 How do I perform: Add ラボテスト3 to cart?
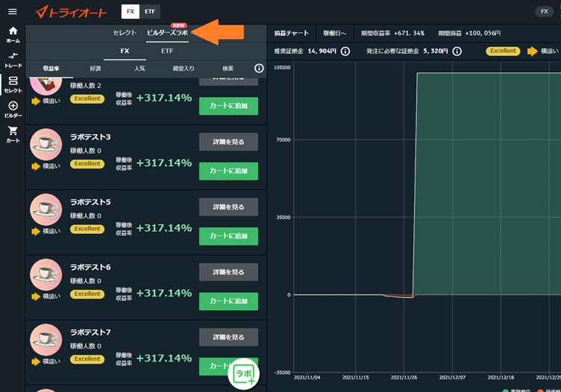228,171
